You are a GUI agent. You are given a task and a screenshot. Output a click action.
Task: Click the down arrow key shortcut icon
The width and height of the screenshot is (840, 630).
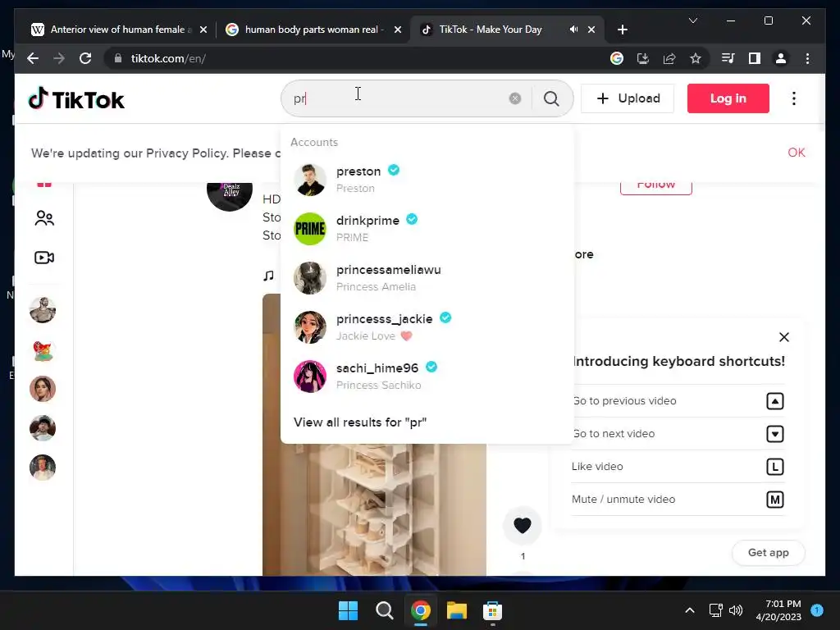coord(774,433)
